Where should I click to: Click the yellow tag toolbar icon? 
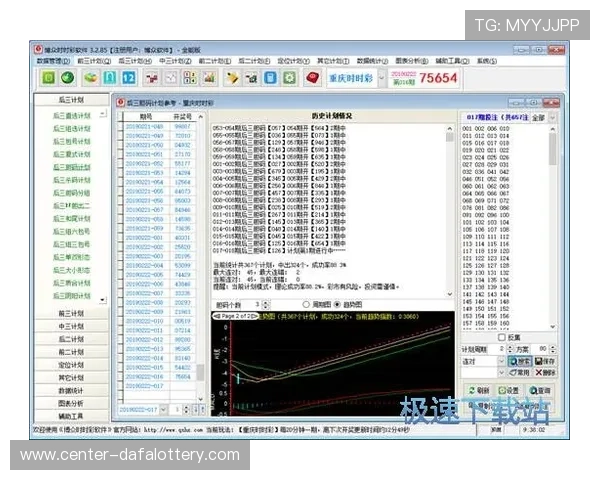click(232, 78)
